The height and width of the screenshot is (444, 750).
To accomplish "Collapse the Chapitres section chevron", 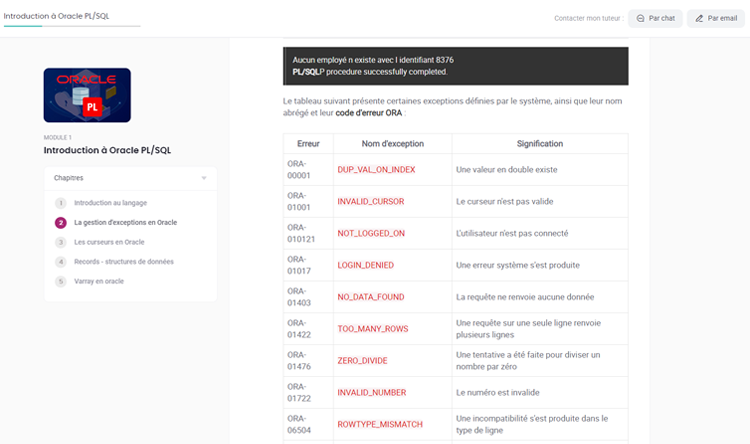I will [204, 178].
